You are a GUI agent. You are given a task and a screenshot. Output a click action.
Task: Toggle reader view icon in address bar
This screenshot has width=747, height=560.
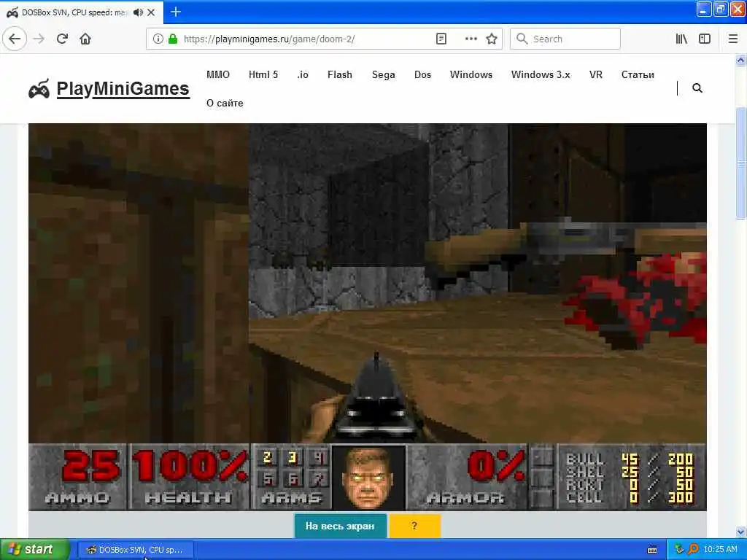point(441,39)
